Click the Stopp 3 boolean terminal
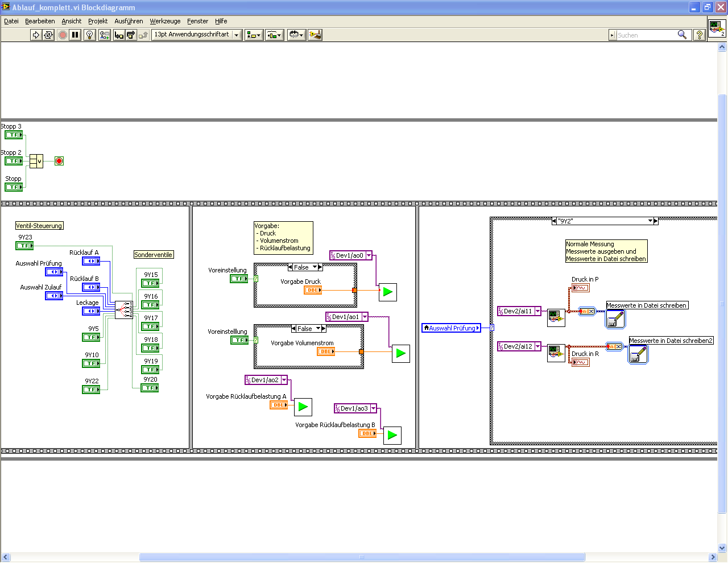Viewport: 728px width, 563px height. pos(14,135)
